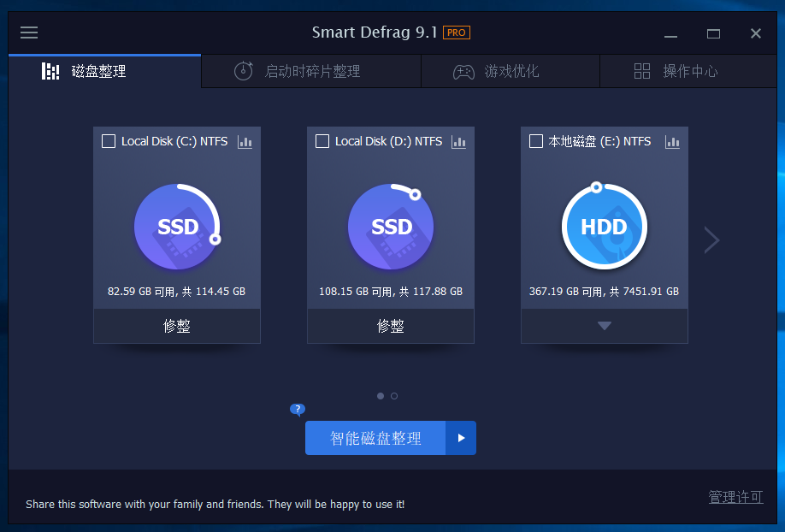The height and width of the screenshot is (532, 785).
Task: Open the hamburger main menu
Action: coord(29,33)
